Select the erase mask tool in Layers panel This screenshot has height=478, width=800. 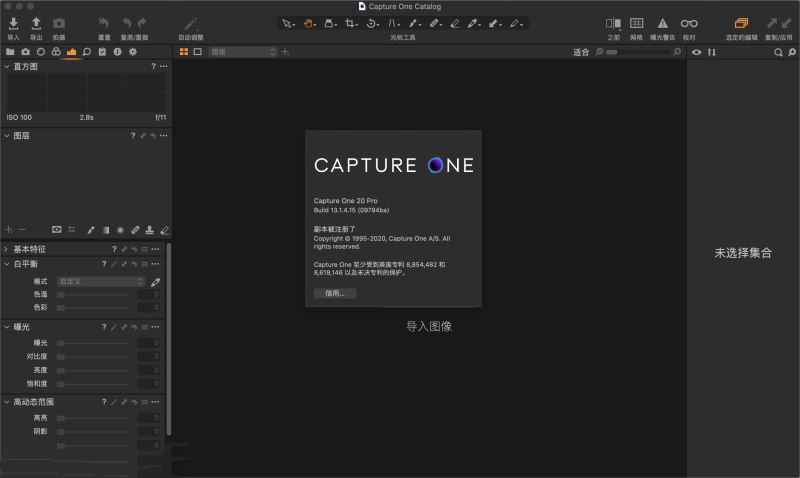coord(164,230)
